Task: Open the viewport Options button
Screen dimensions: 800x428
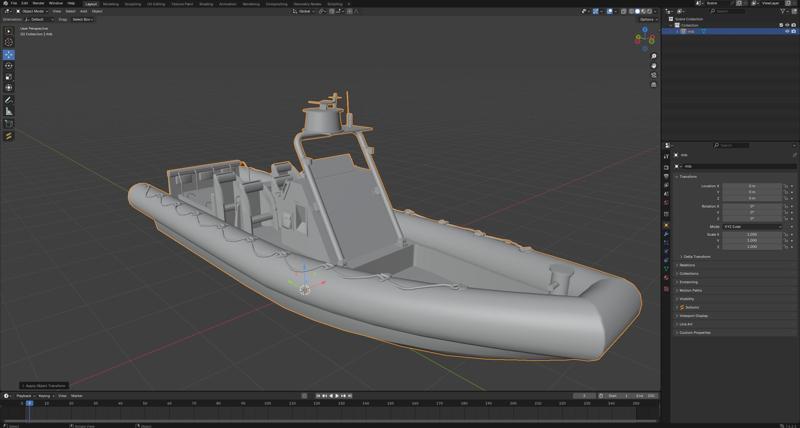Action: (x=647, y=19)
